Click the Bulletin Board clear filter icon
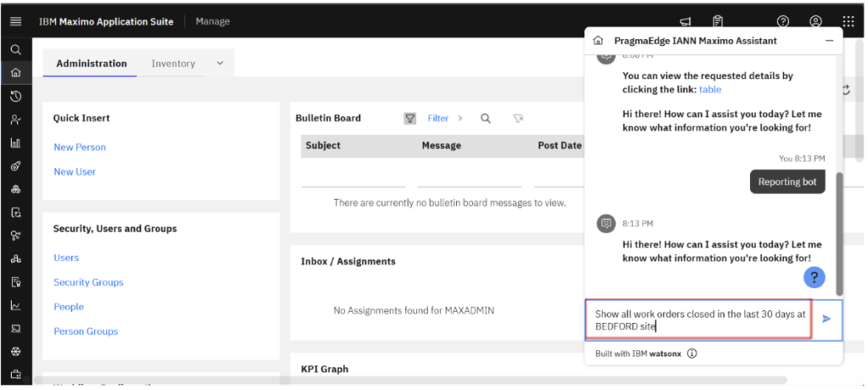This screenshot has height=390, width=868. click(518, 118)
